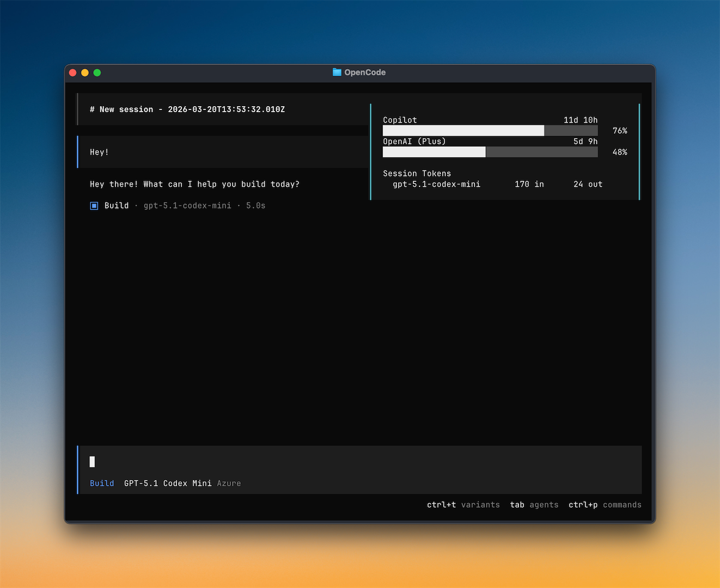Click the 'gpt-5.1-codex-mini' link under Session Tokens
Image resolution: width=720 pixels, height=588 pixels.
[x=436, y=184]
